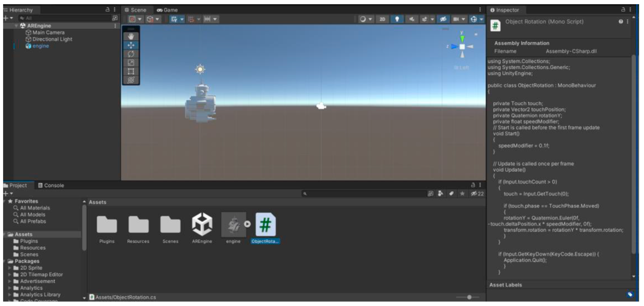Click the ObjectRotation script asset icon
This screenshot has height=306, width=644.
coord(265,224)
